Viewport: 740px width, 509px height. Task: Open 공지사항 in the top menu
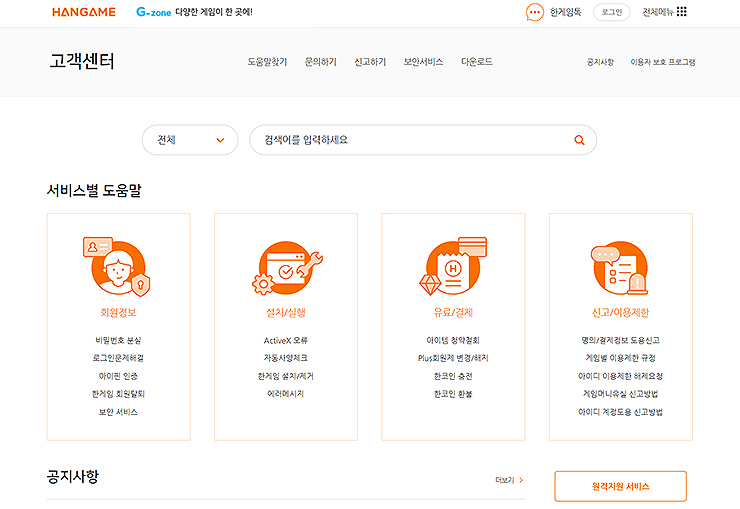[600, 62]
